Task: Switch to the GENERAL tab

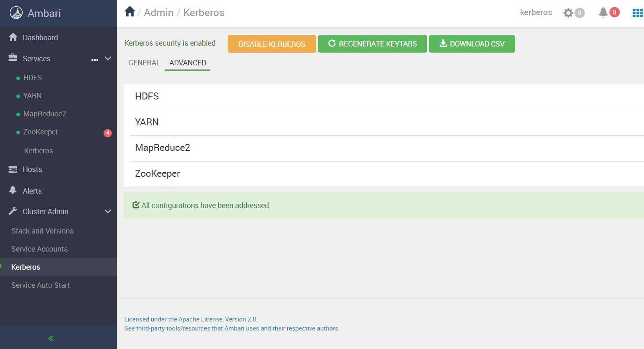Action: coord(144,63)
